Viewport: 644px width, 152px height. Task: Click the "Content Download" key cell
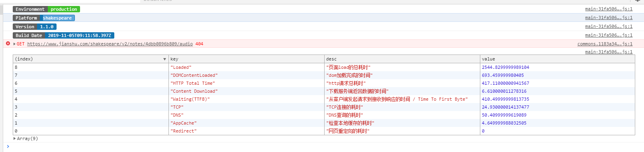[247, 91]
